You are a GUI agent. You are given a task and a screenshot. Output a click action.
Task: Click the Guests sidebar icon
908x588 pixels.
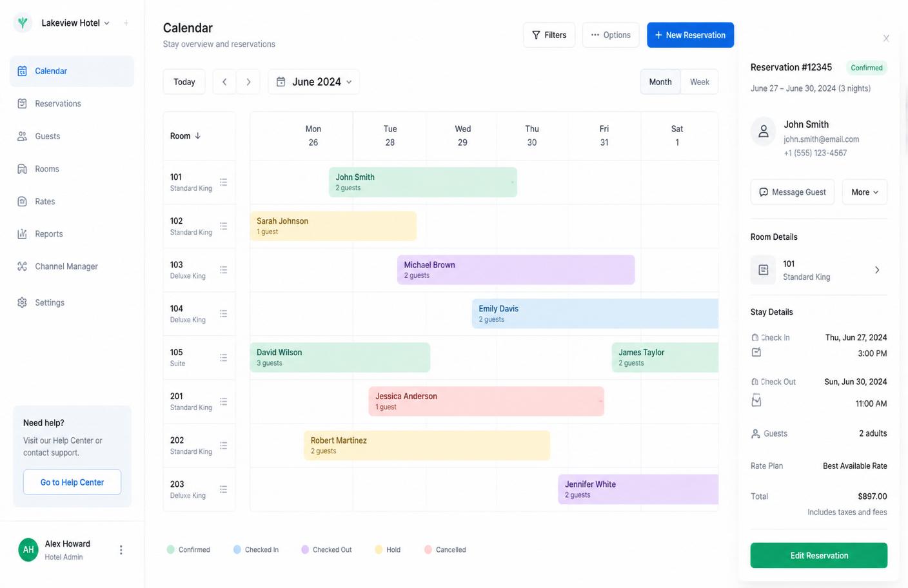point(22,136)
